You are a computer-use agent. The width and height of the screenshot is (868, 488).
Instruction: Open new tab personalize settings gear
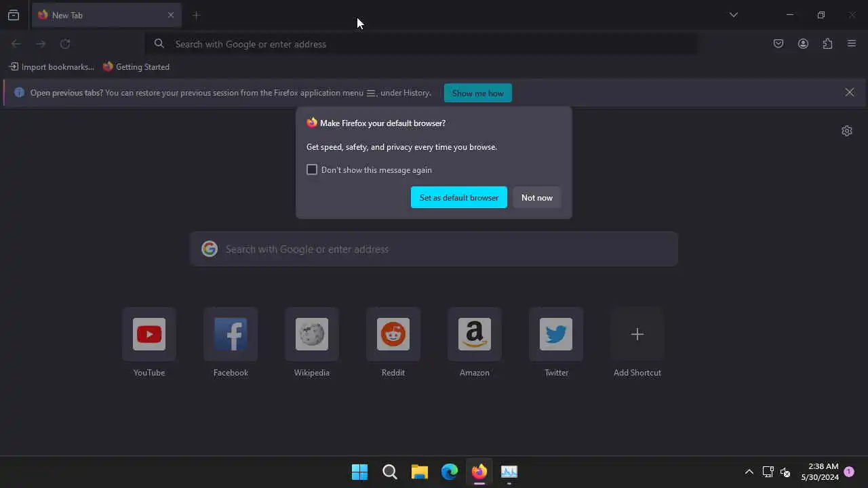coord(846,131)
